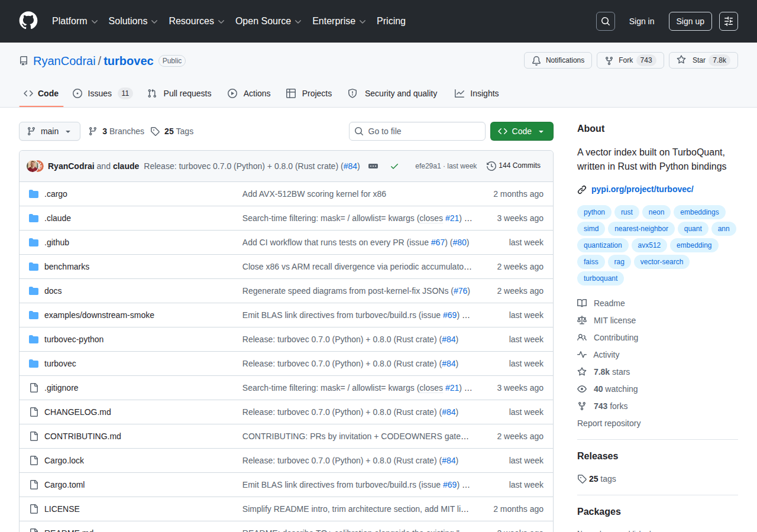757x532 pixels.
Task: Open the Cargo.toml file
Action: click(64, 485)
